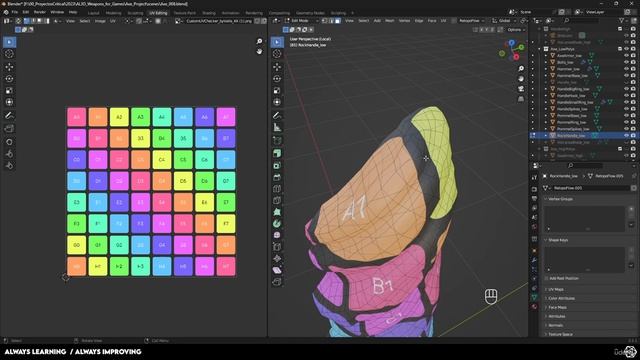Toggle visibility of Hammer_low

626,69
